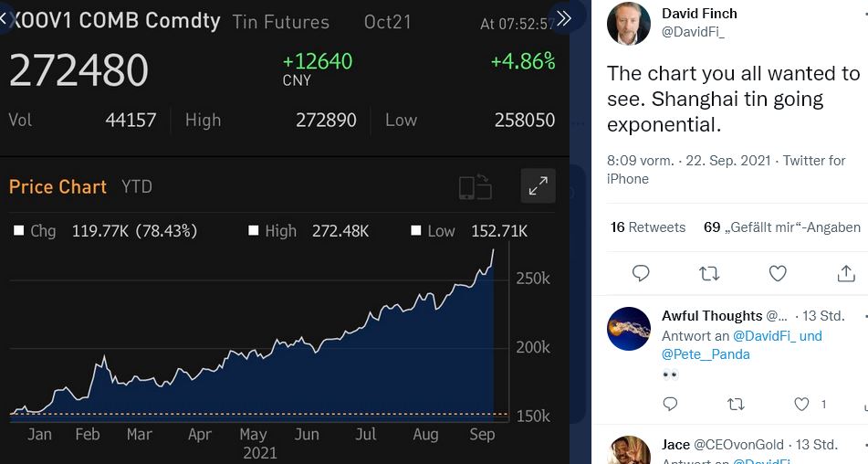Expand the price chart to fullscreen

(x=538, y=187)
